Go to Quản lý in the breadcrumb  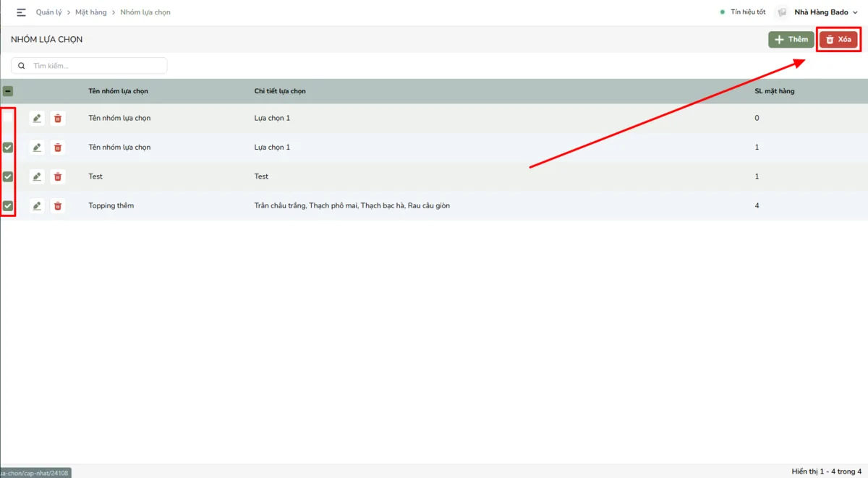(x=49, y=12)
